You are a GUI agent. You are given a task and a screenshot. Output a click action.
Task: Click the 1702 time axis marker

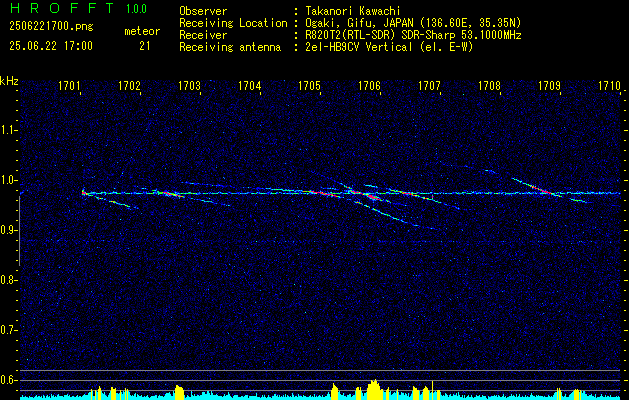130,85
